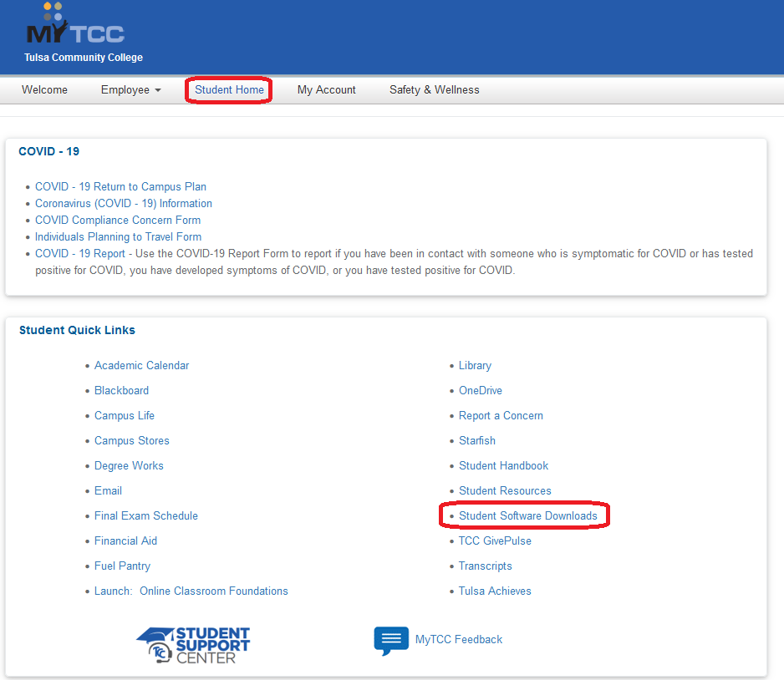Visit the Campus Life link
This screenshot has width=784, height=680.
[x=125, y=416]
